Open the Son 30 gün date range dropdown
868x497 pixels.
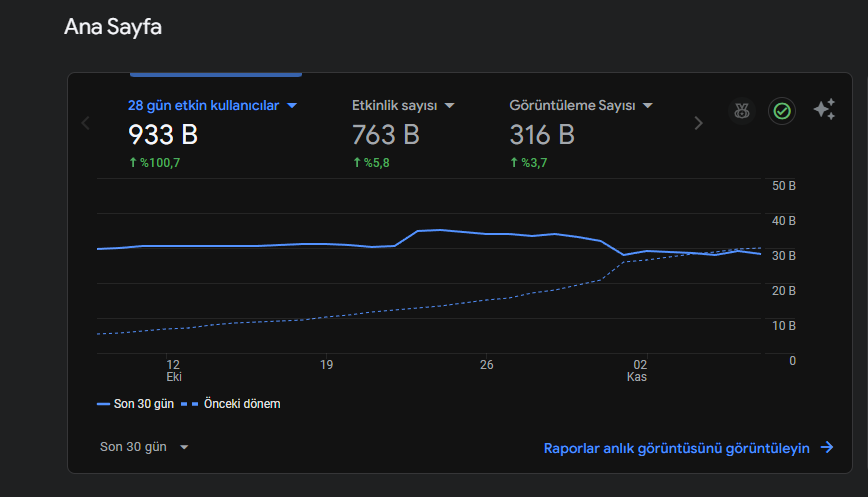144,447
